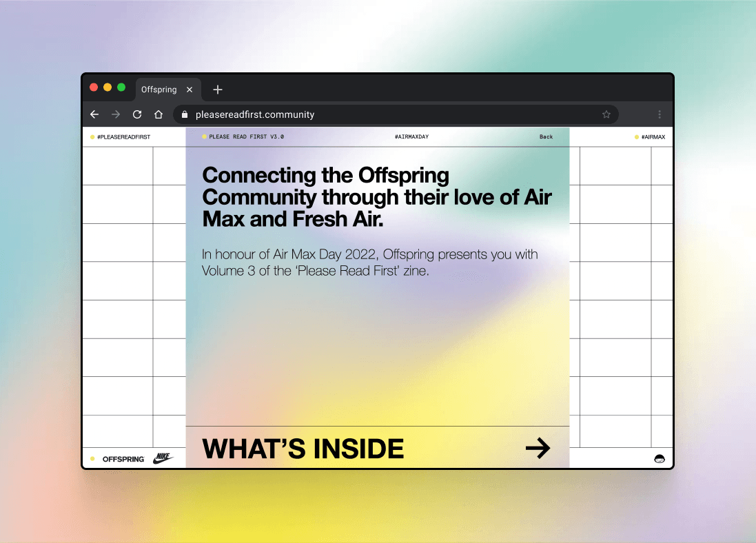Open the browser home page
The height and width of the screenshot is (543, 756).
[x=158, y=114]
